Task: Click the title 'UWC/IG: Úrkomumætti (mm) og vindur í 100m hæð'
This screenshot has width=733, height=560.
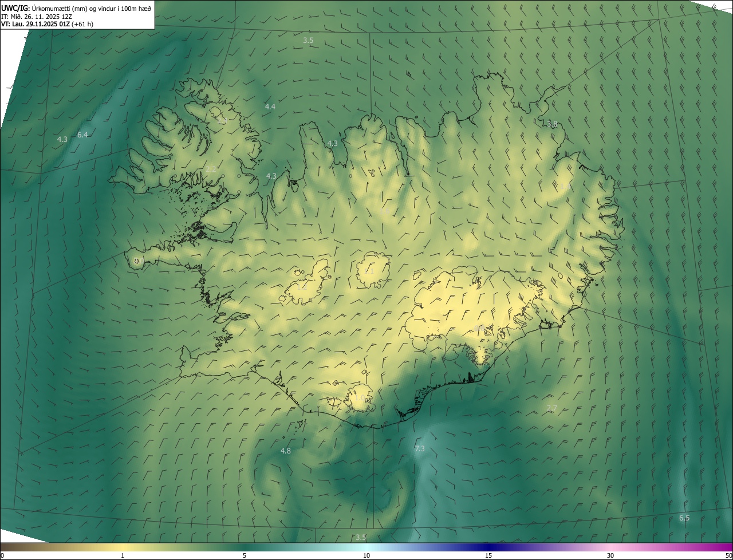Action: coord(76,8)
